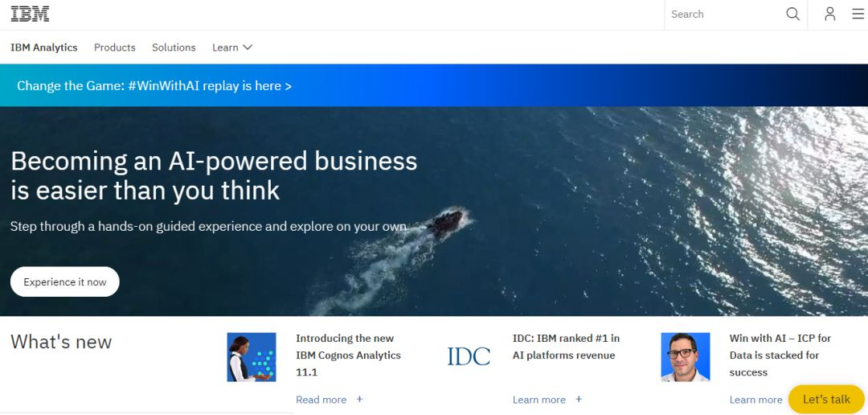868x415 pixels.
Task: Click the 'What's new' heading
Action: coord(61,342)
